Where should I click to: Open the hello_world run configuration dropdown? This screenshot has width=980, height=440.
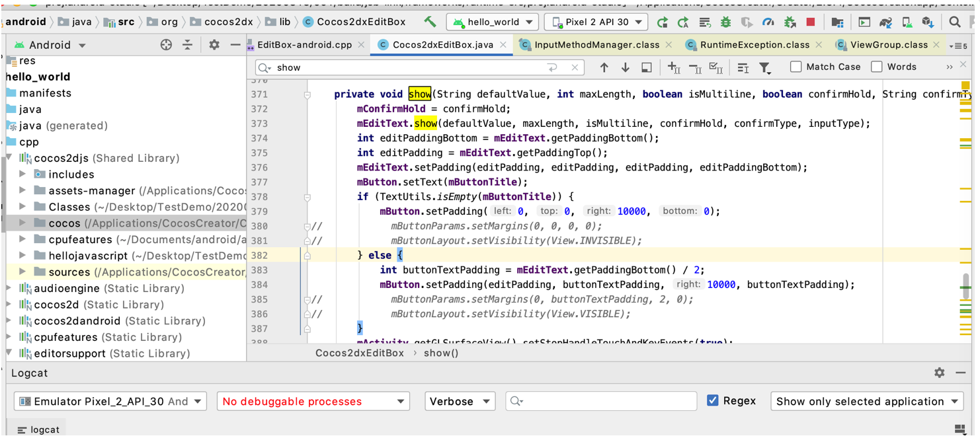pyautogui.click(x=493, y=22)
